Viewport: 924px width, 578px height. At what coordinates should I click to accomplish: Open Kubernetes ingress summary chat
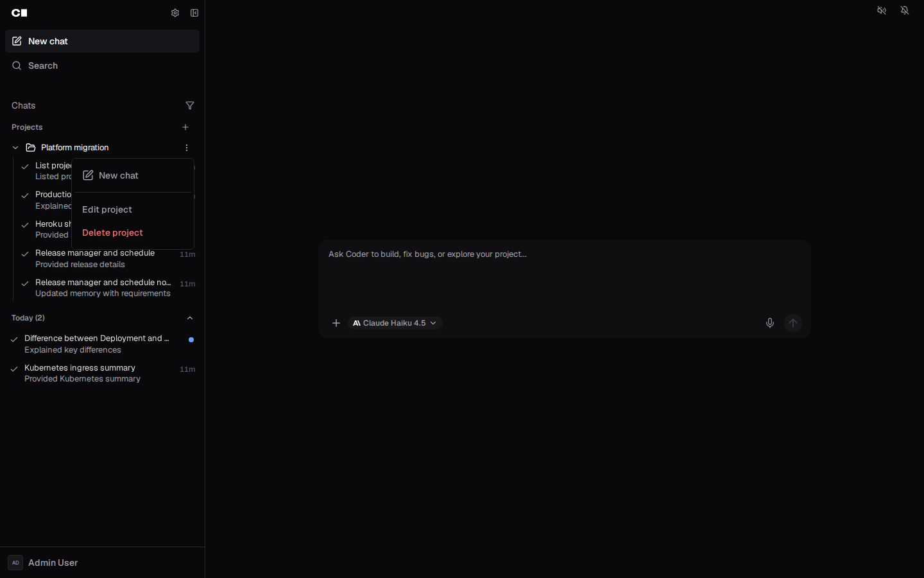[x=102, y=374]
